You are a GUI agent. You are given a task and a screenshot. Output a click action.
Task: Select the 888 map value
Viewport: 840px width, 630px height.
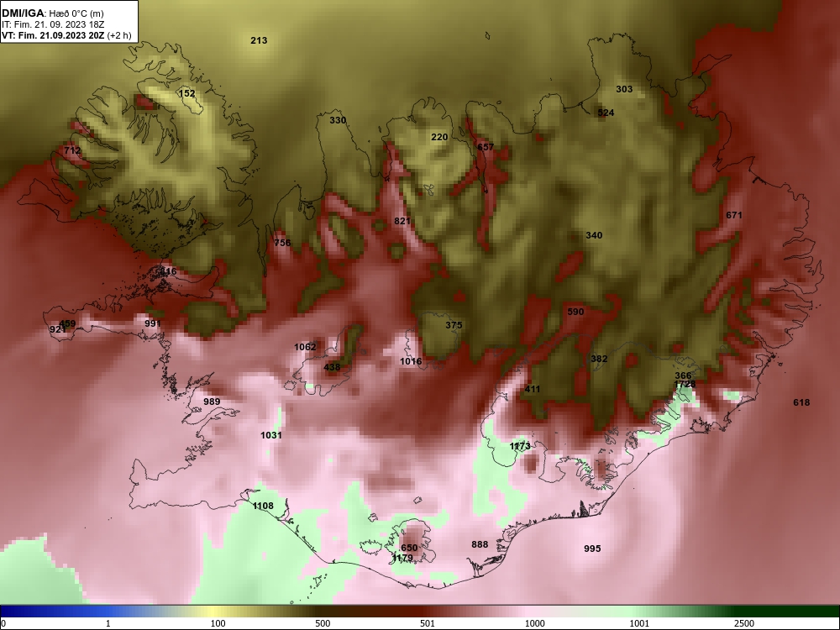(480, 544)
